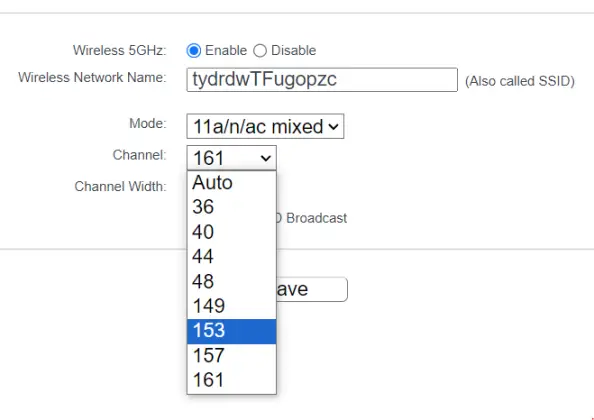The height and width of the screenshot is (420, 594).
Task: Choose channel 36 from the list
Action: pyautogui.click(x=231, y=207)
